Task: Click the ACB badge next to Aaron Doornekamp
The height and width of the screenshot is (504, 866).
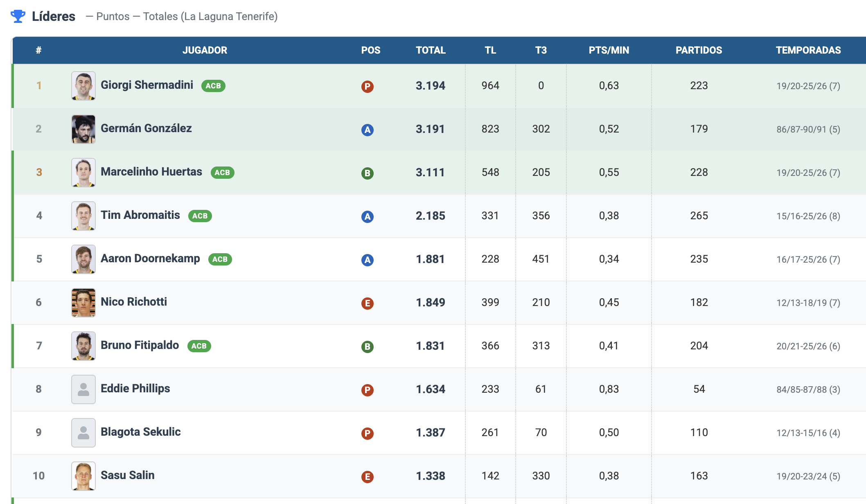Action: [220, 259]
